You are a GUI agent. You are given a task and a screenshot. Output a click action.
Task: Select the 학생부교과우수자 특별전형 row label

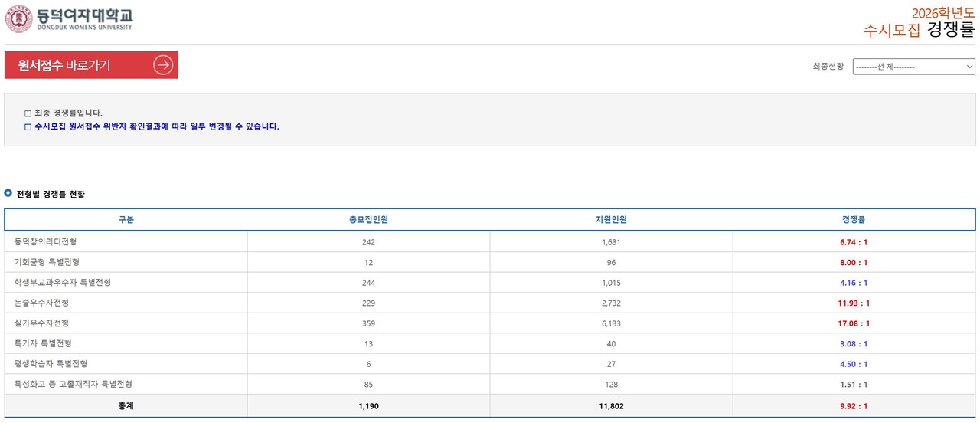click(62, 283)
